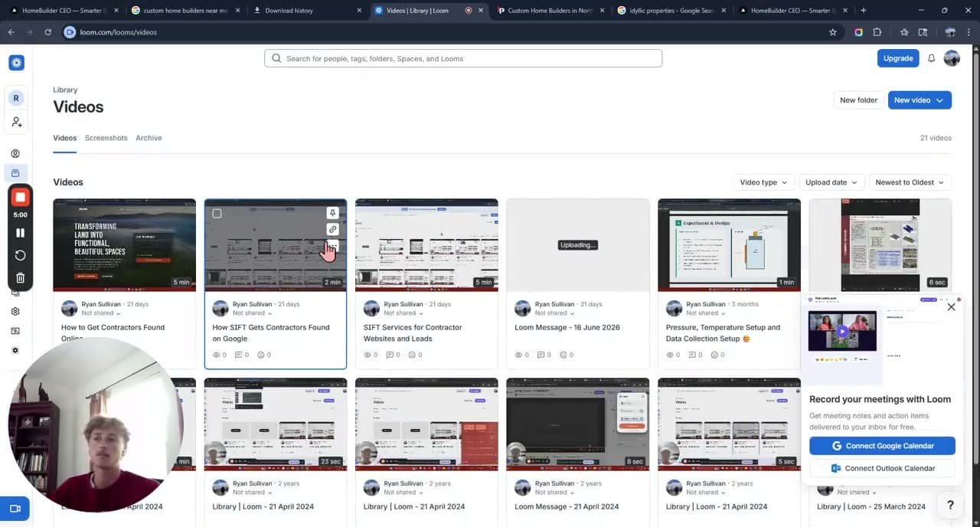Delete the recording with trash icon

pos(21,278)
